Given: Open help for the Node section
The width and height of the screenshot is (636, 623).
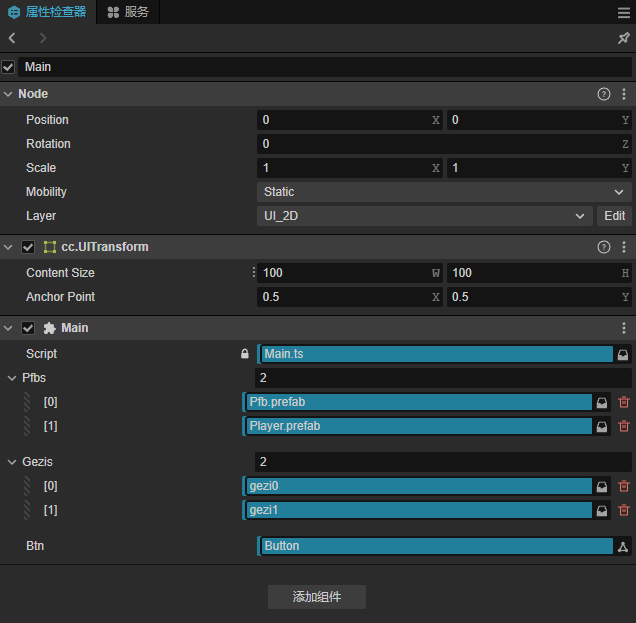Looking at the screenshot, I should (604, 94).
